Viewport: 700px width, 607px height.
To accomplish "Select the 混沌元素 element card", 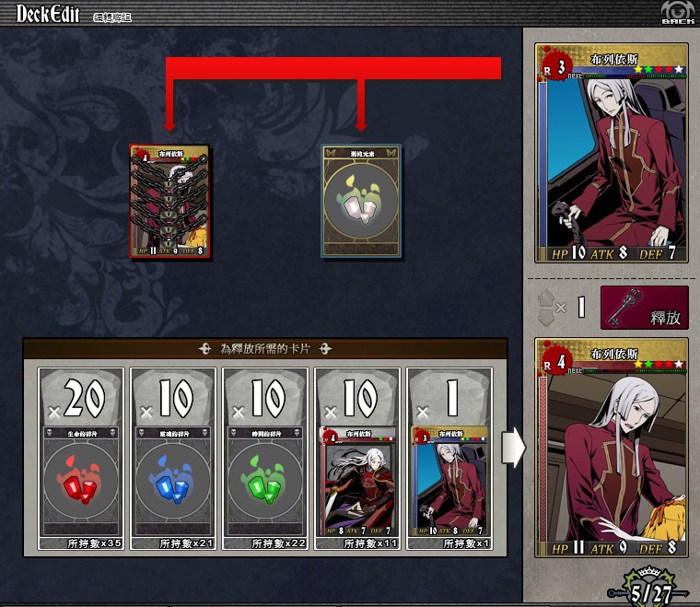I will pos(361,201).
